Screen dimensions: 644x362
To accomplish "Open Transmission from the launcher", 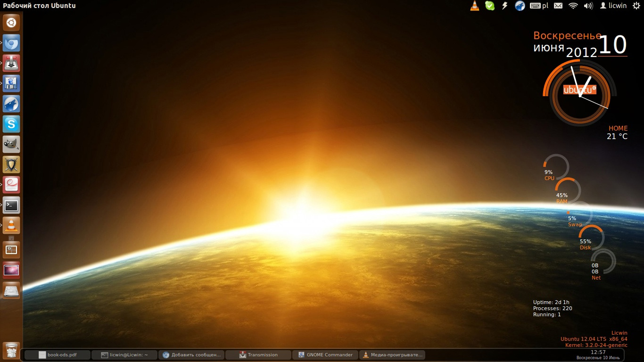I will point(11,63).
